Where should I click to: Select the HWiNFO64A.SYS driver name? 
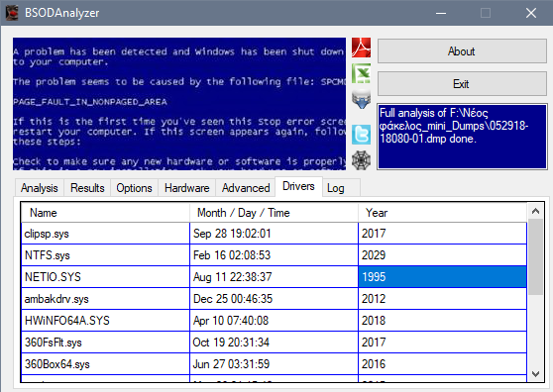click(105, 321)
